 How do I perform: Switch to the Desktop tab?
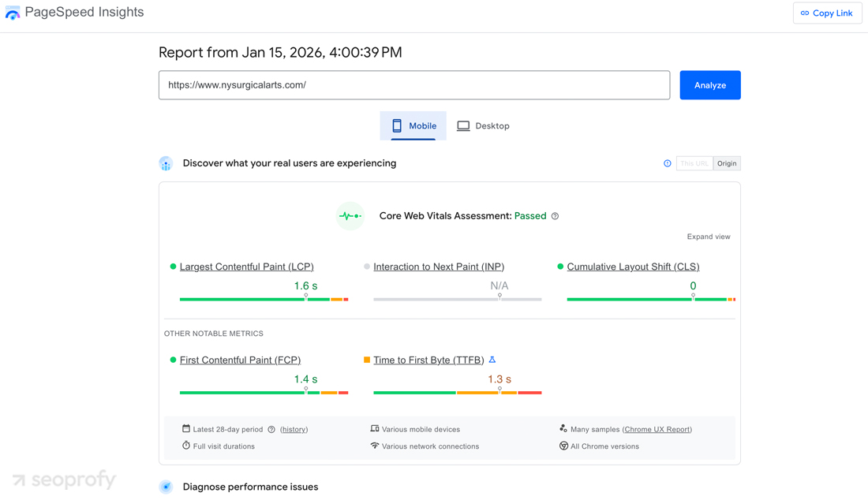483,125
